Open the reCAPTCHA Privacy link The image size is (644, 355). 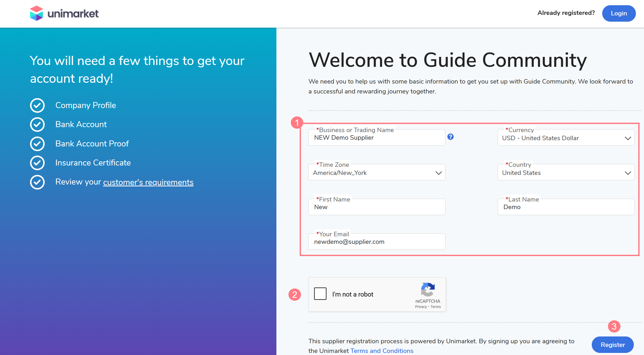click(x=421, y=307)
